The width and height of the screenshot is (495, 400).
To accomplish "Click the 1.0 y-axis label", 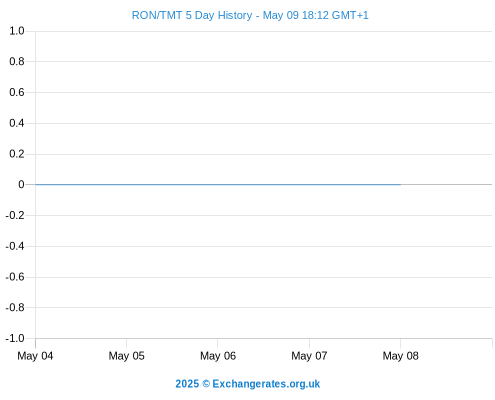I will (x=17, y=31).
